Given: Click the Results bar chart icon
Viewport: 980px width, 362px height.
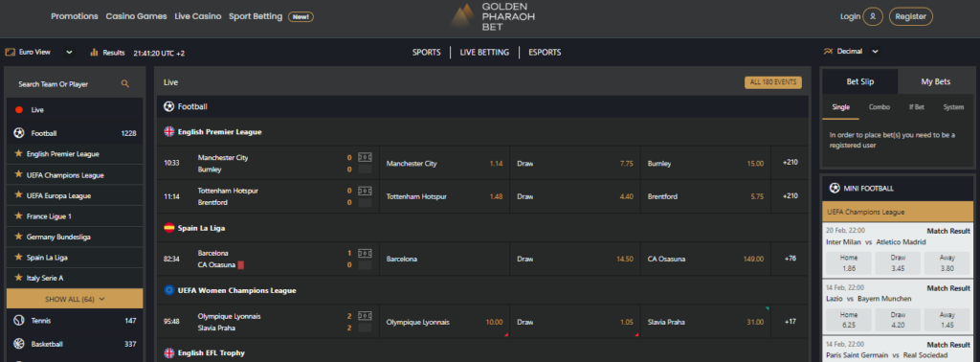Looking at the screenshot, I should pyautogui.click(x=95, y=53).
